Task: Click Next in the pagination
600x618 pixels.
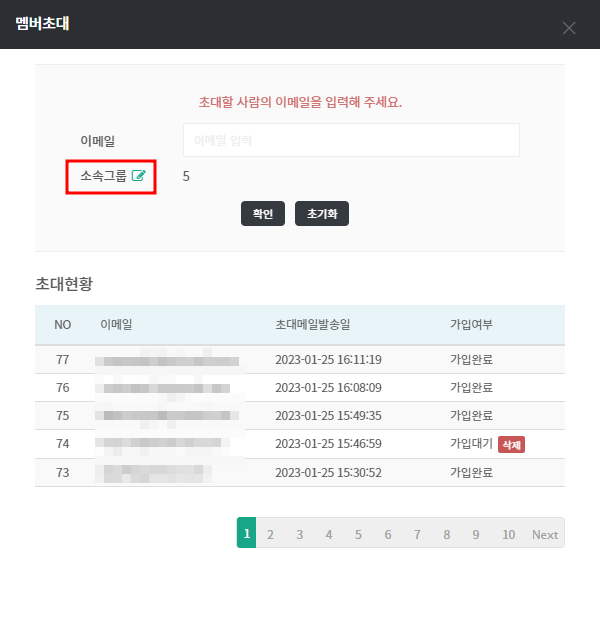Action: (x=545, y=534)
